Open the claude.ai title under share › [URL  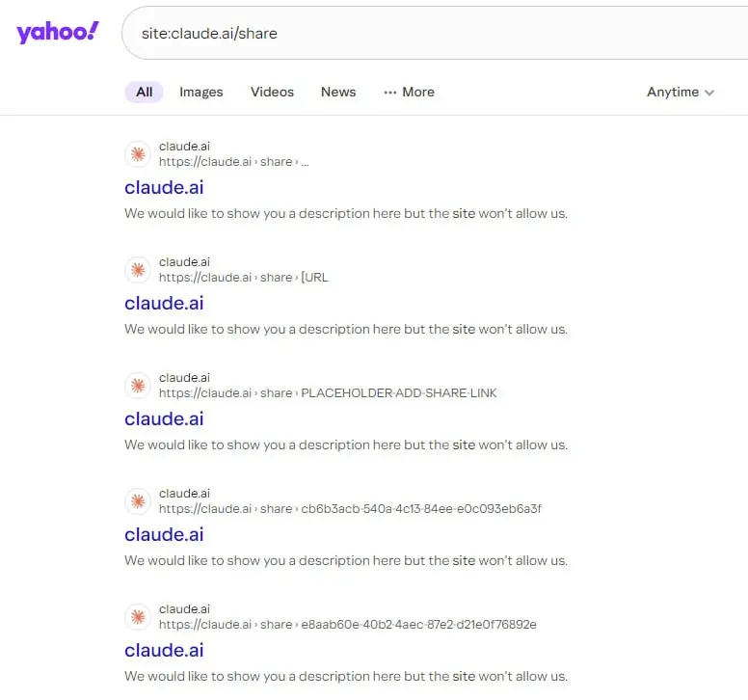[x=164, y=303]
